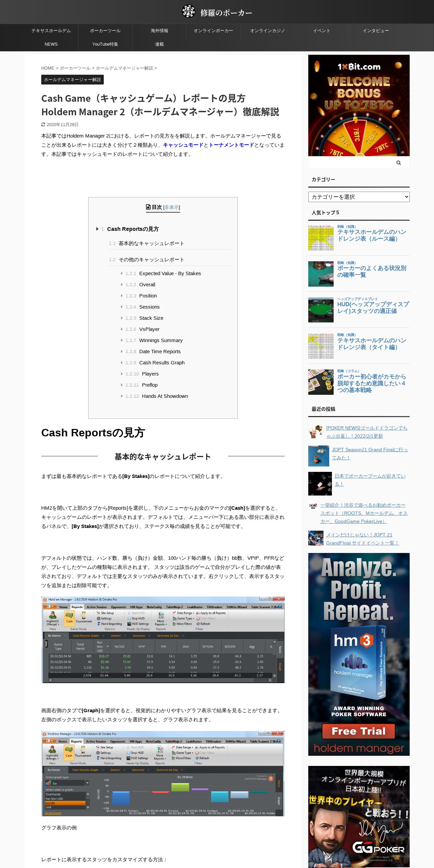Click the By Stakes report screenshot image
The width and height of the screenshot is (434, 868).
(163, 640)
